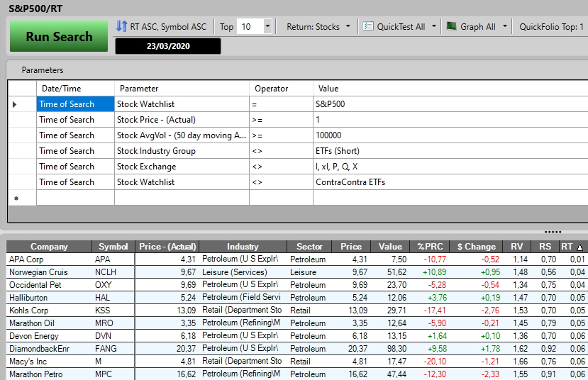Image resolution: width=588 pixels, height=380 pixels.
Task: Sort by the $ Change column header
Action: point(476,247)
